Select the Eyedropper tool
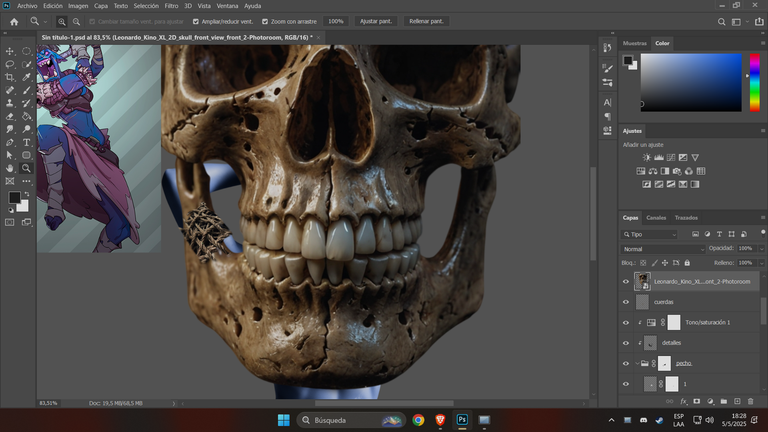The width and height of the screenshot is (768, 432). 26,77
